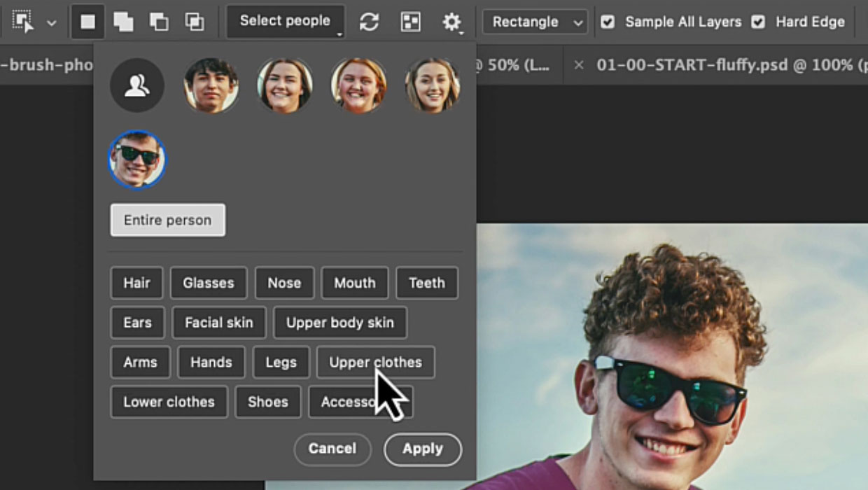This screenshot has height=490, width=868.
Task: Close the 01-00-START-fluffy.psd document tab
Action: [x=579, y=65]
